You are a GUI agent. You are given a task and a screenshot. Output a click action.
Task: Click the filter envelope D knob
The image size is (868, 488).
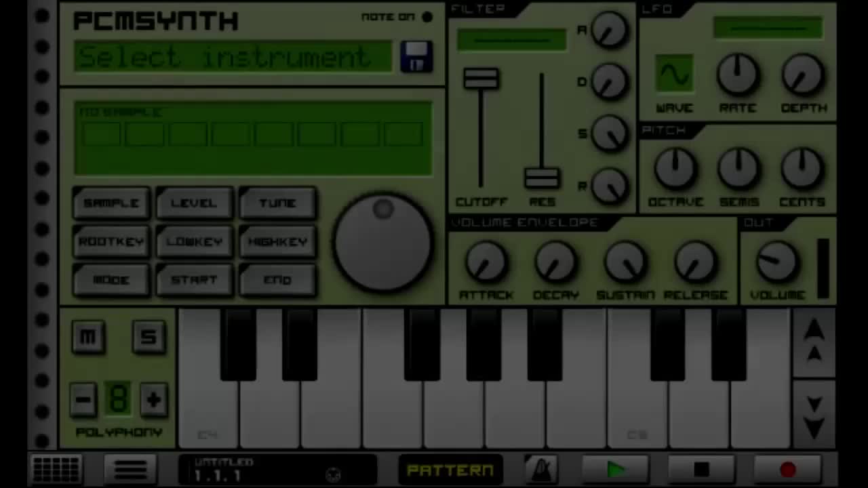tap(610, 81)
